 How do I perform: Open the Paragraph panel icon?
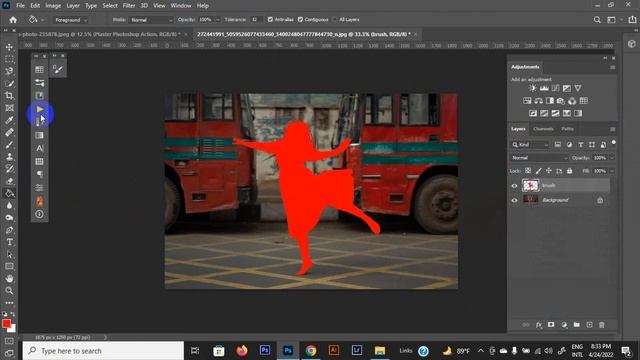(40, 174)
